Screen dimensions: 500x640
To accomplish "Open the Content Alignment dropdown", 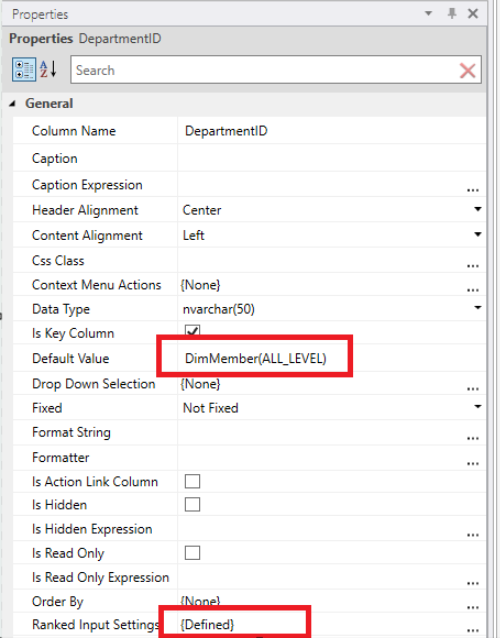I will [x=478, y=235].
